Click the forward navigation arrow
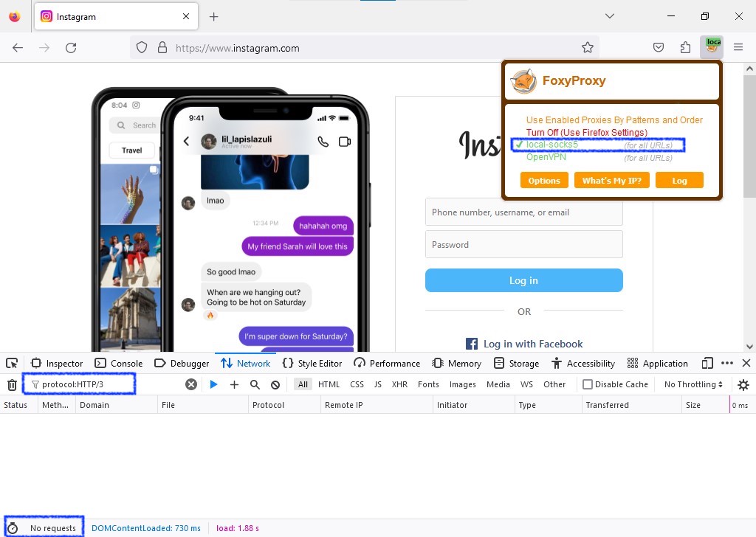The width and height of the screenshot is (756, 537). tap(44, 48)
